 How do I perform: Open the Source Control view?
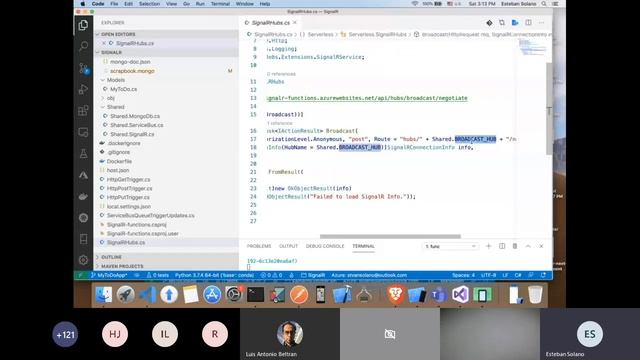point(83,68)
